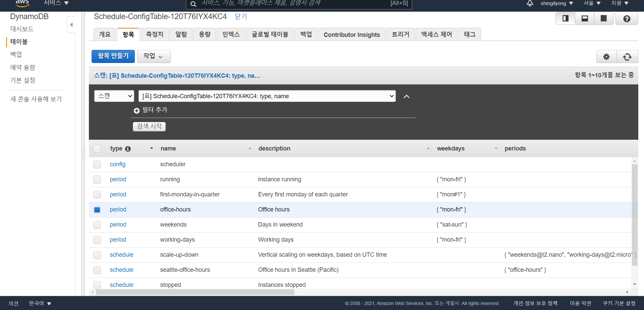Viewport: 644px width, 310px height.
Task: Check the running period row checkbox
Action: [x=97, y=180]
